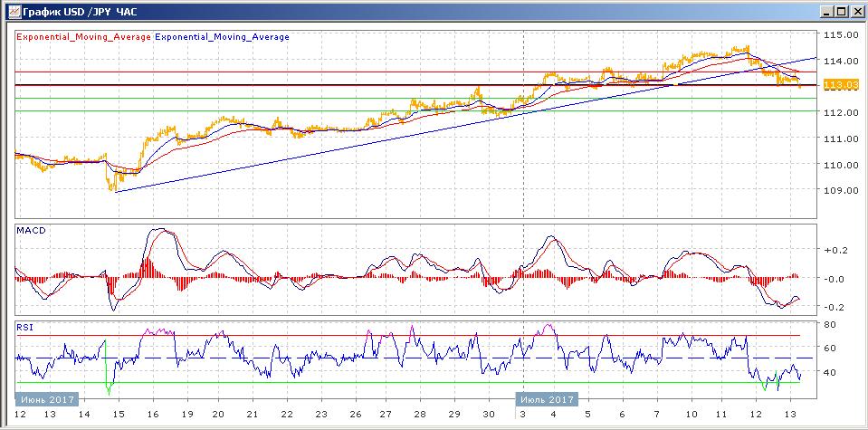Click date label 20 on time axis
This screenshot has height=430, width=868.
click(219, 415)
